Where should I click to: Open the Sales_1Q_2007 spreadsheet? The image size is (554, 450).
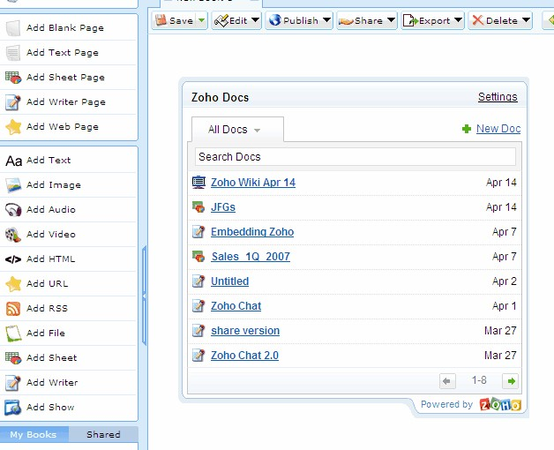click(x=251, y=256)
